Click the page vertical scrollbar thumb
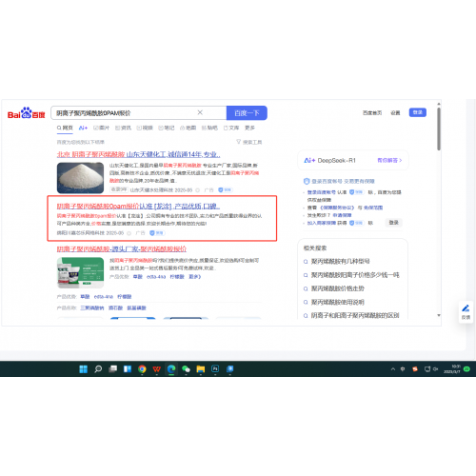The image size is (476, 476). coord(439,129)
